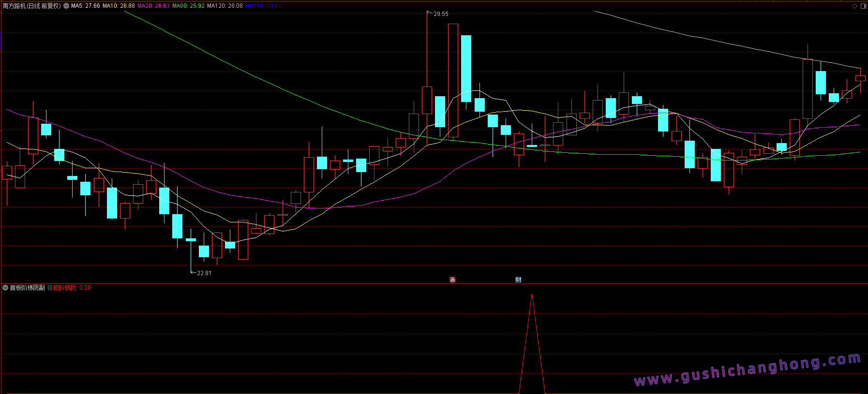The width and height of the screenshot is (868, 394).
Task: Click the 首板阶梯阴副 sub-chart name
Action: click(x=28, y=288)
